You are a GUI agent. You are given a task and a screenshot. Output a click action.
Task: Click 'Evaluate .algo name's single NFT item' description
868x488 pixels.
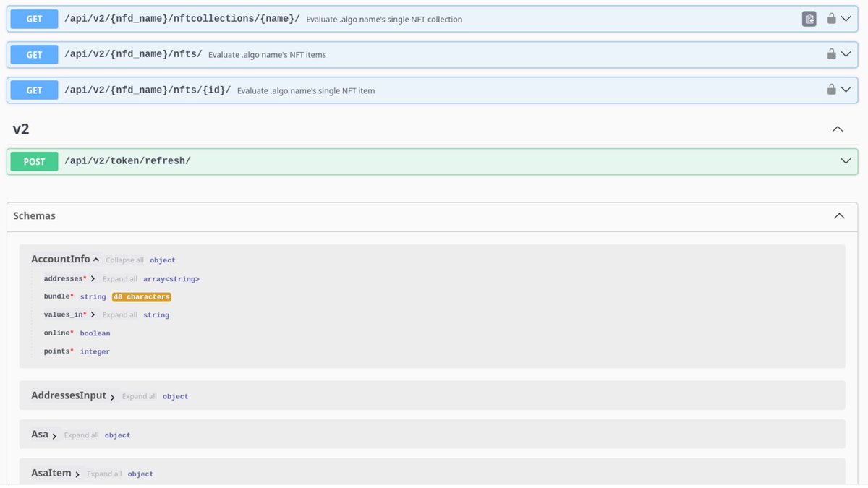point(306,91)
